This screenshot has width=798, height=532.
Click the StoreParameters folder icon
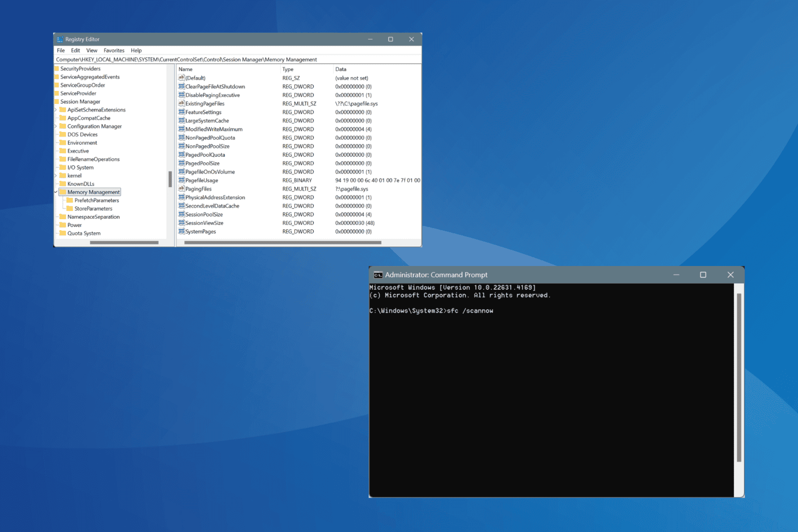pos(70,209)
